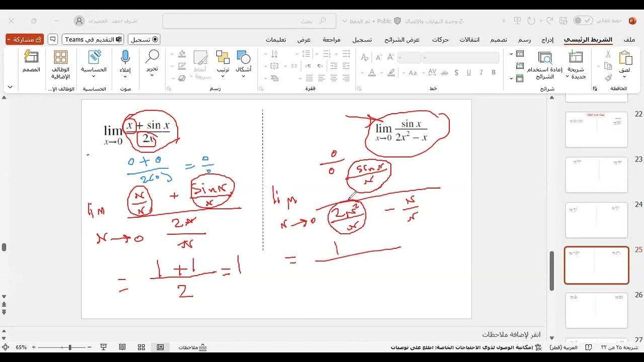Screen dimensions: 644x362
Task: Toggle the AutoSave switch
Action: (583, 21)
